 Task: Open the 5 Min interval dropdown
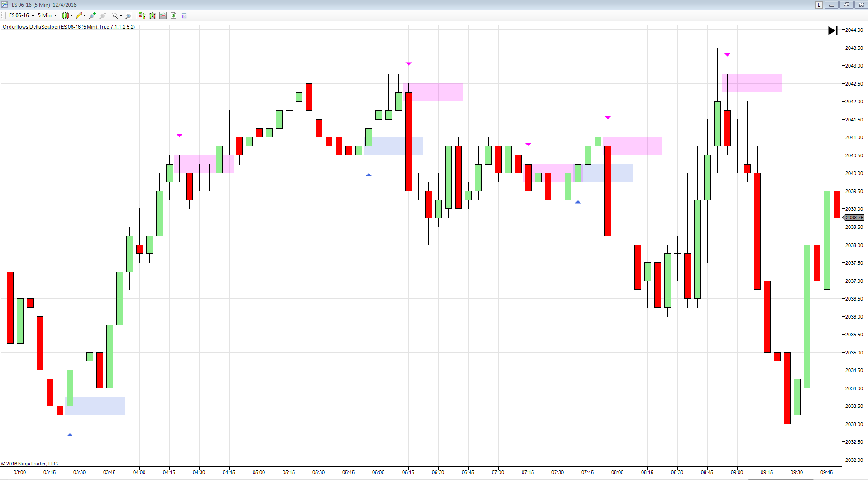coord(47,15)
